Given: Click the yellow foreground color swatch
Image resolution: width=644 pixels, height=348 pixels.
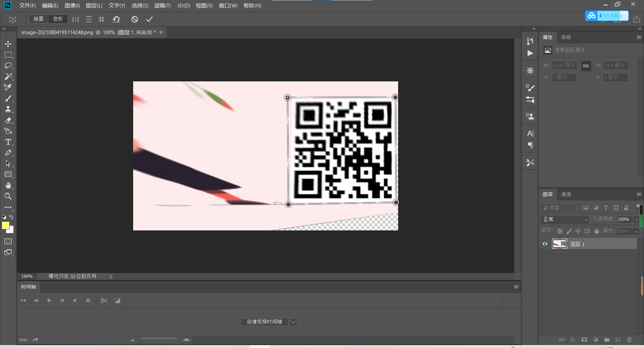Looking at the screenshot, I should tap(6, 226).
